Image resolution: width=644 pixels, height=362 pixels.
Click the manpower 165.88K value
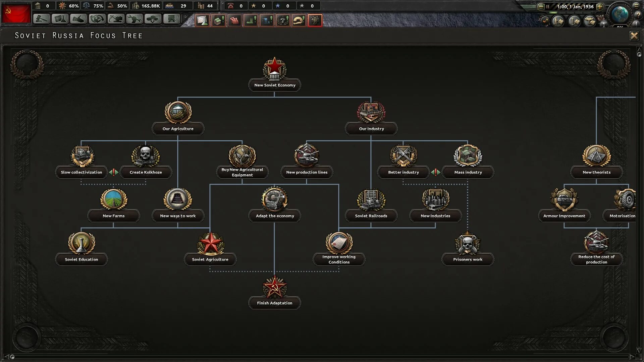coord(151,6)
